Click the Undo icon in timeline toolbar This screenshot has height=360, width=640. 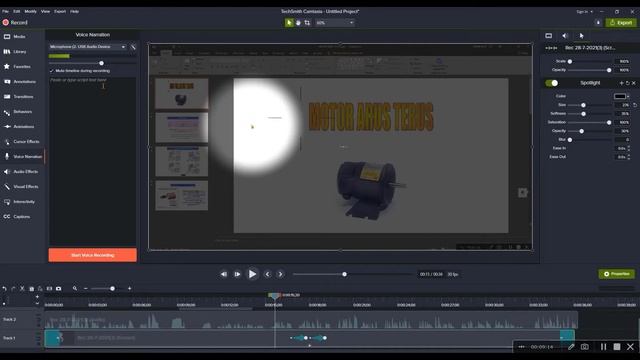4,289
